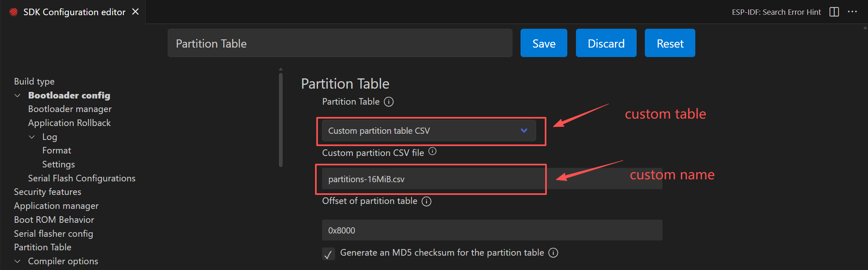
Task: Click info icon next to MD5 checksum option
Action: click(553, 253)
